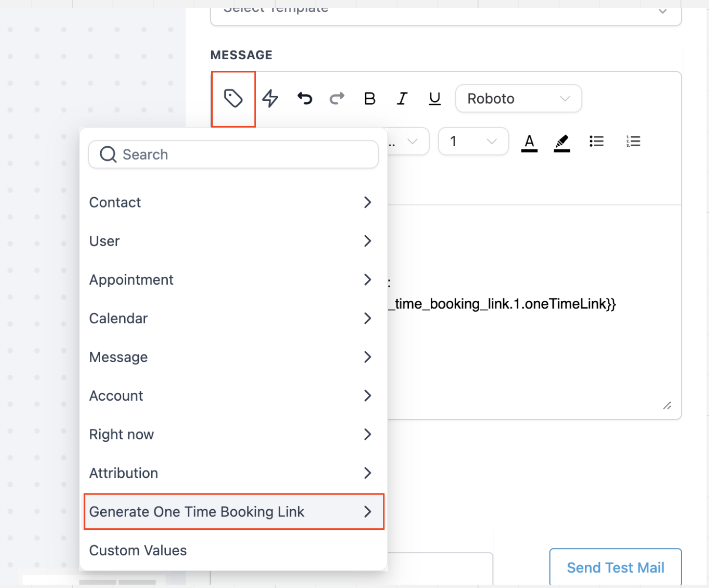Insert a numbered list
The width and height of the screenshot is (709, 588).
633,142
